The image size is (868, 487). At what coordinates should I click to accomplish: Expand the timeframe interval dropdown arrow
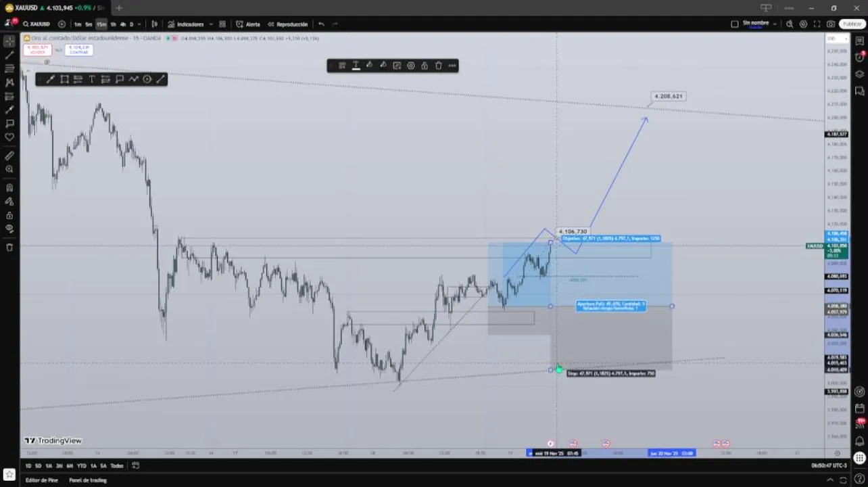[139, 24]
